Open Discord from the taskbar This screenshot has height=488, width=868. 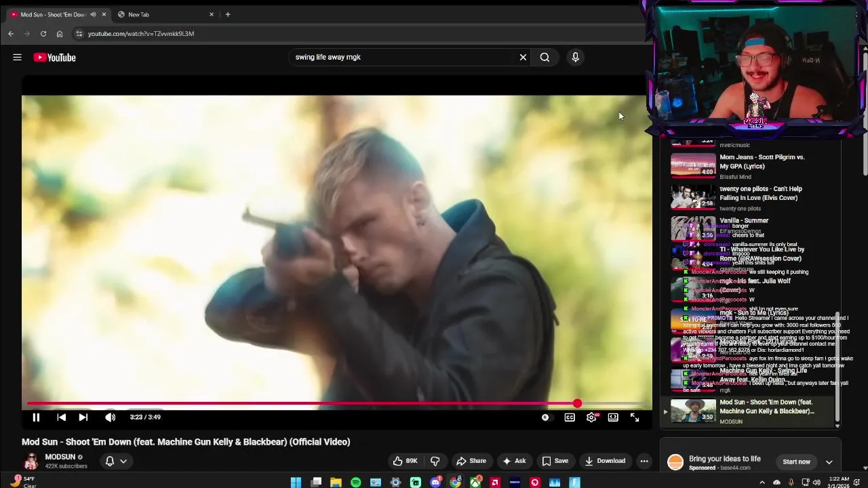tap(435, 483)
